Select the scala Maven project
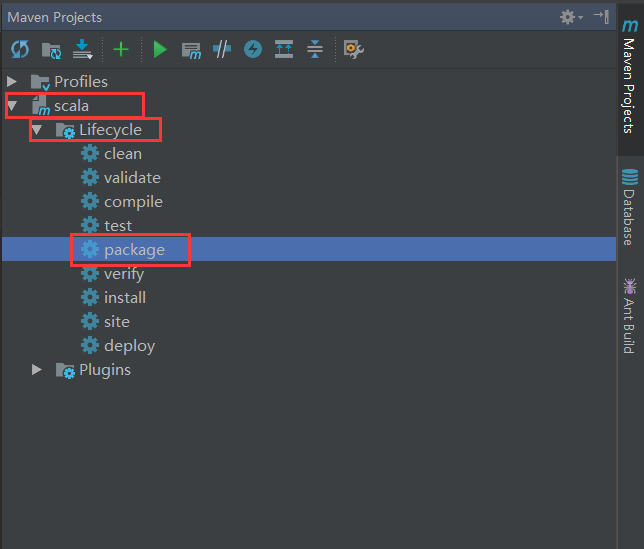644x549 pixels. coord(71,106)
